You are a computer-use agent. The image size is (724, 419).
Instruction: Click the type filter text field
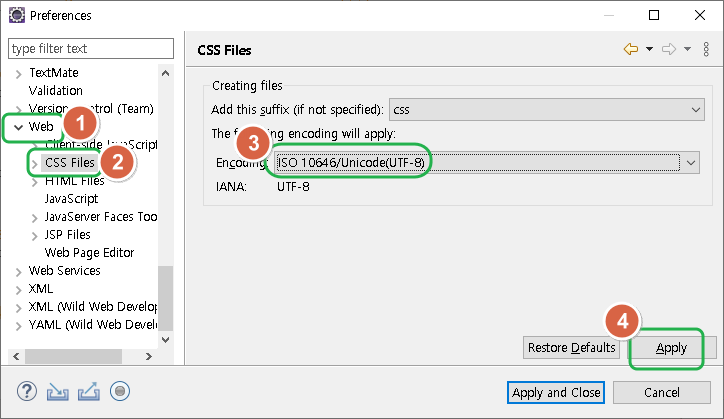(x=91, y=49)
